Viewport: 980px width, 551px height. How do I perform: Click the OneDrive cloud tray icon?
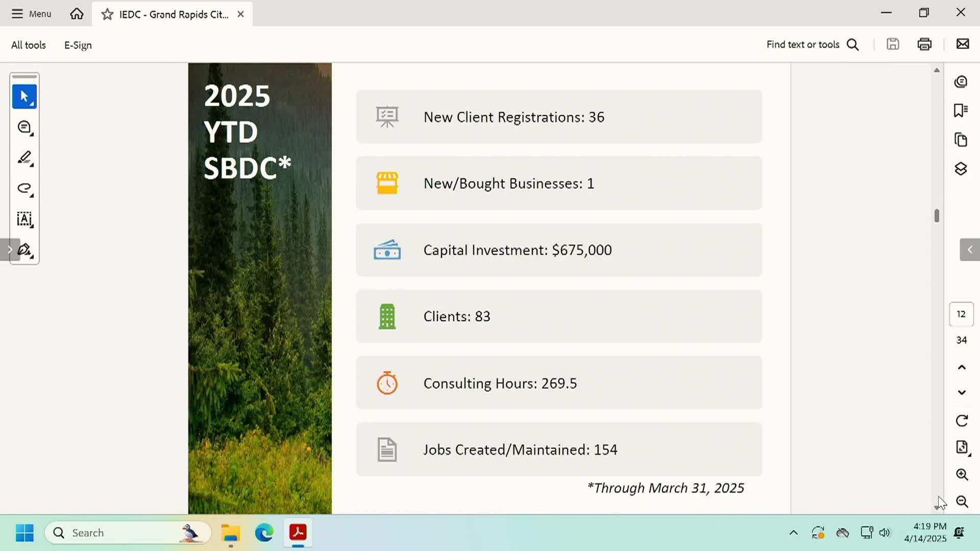point(842,533)
